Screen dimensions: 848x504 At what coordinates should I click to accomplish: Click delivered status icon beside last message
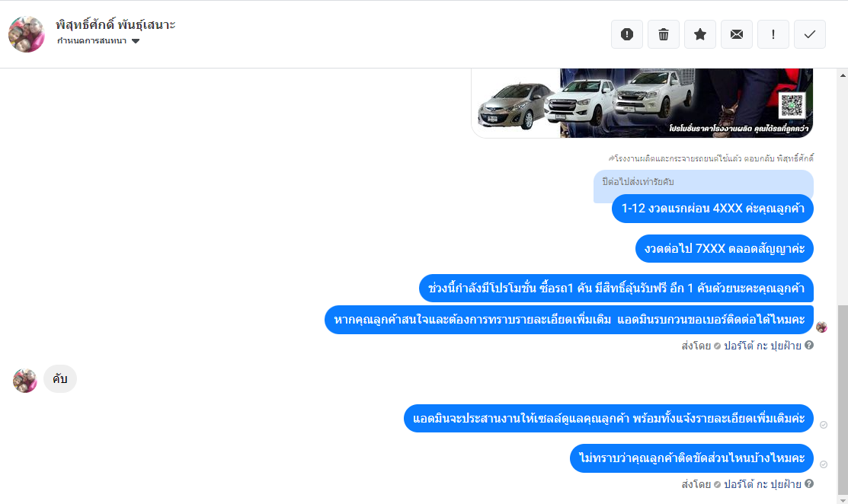click(x=824, y=464)
